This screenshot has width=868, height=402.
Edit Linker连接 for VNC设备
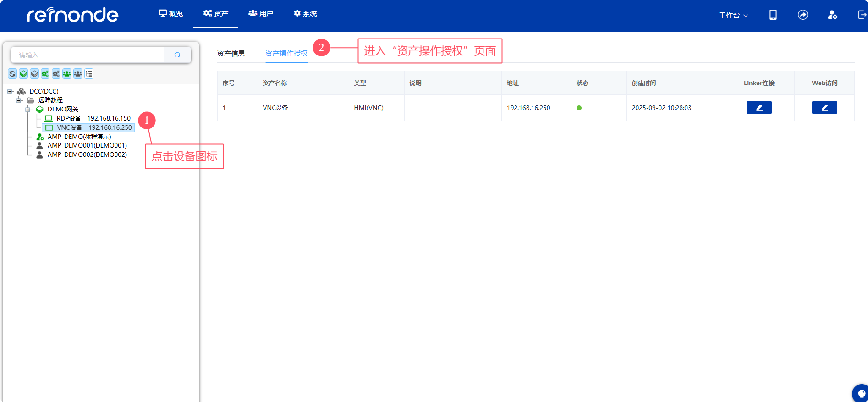coord(759,108)
